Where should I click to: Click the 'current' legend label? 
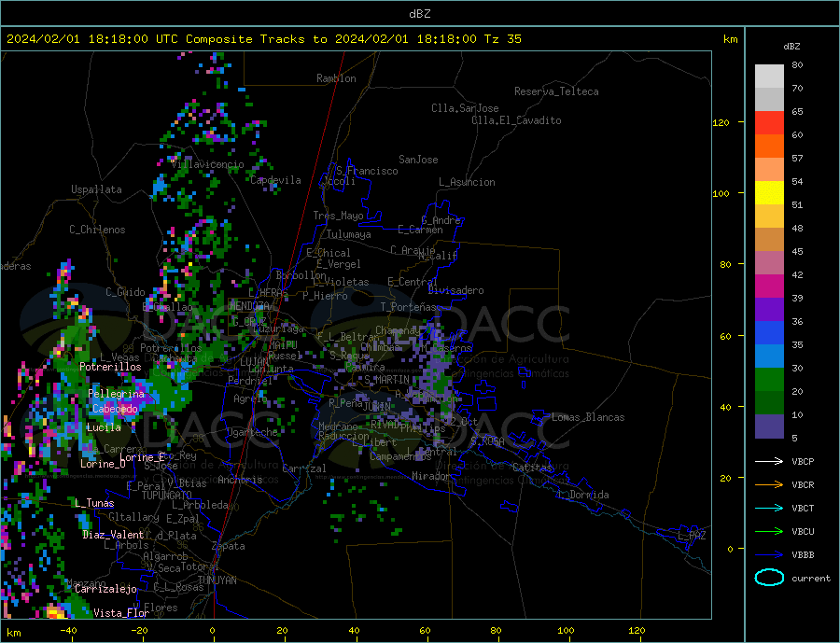811,579
